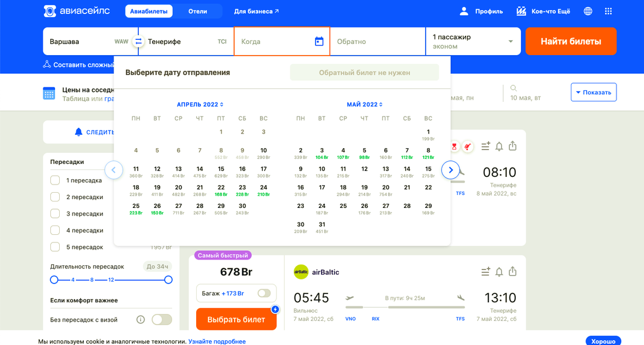Click the calendar icon in Когда field
Viewport: 644px width, 345px height.
point(319,41)
